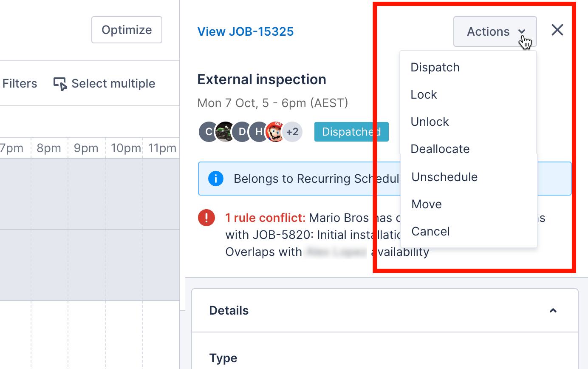Cancel the job via the Actions menu
The height and width of the screenshot is (369, 588).
430,231
